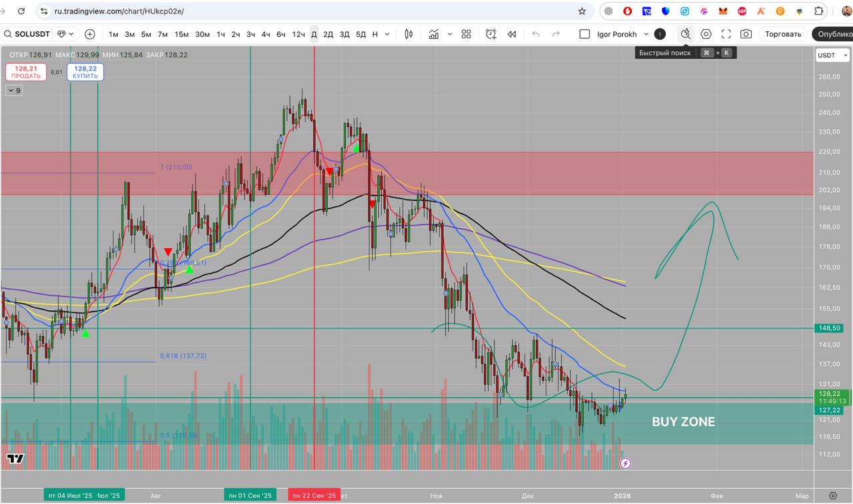The width and height of the screenshot is (853, 504).
Task: Add a symbol to compare with the plus icon
Action: (x=90, y=34)
